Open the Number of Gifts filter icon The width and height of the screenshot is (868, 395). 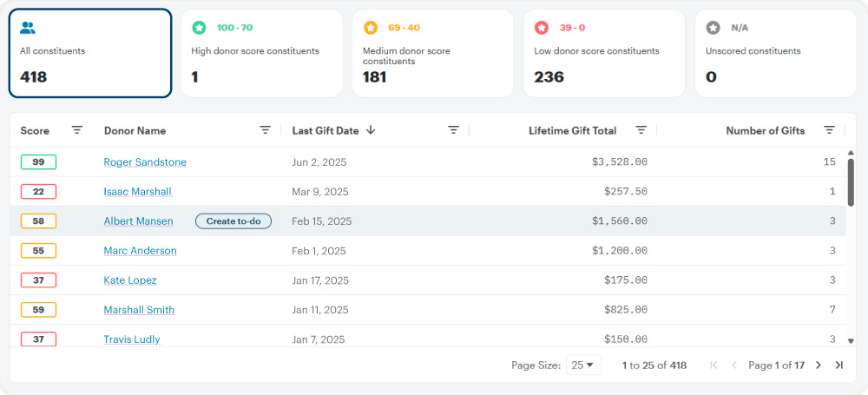coord(829,130)
